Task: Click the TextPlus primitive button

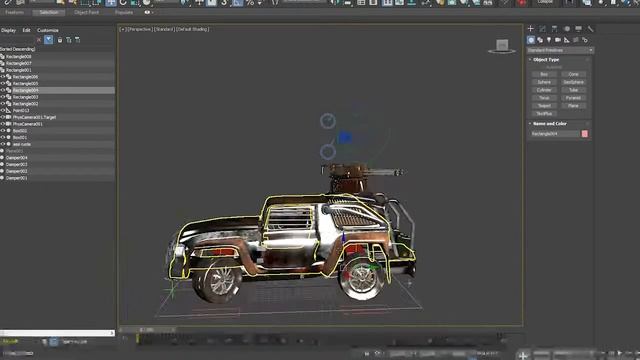Action: click(x=544, y=113)
